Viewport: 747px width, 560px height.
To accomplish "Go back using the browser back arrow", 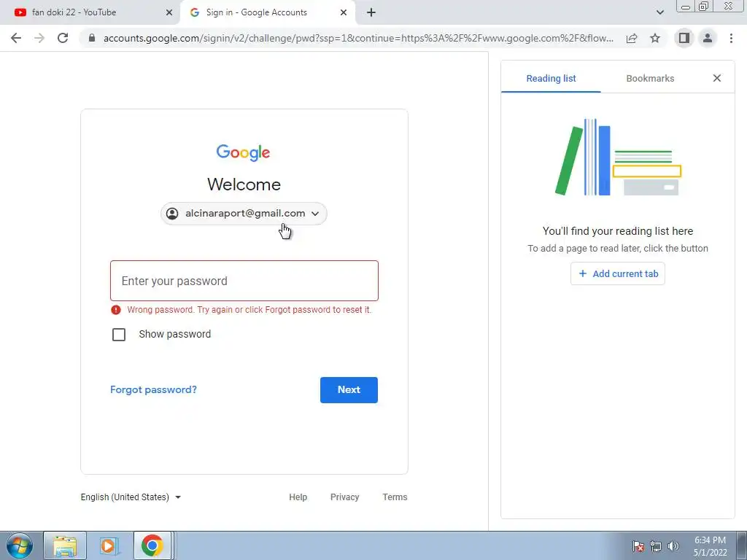I will 16,38.
